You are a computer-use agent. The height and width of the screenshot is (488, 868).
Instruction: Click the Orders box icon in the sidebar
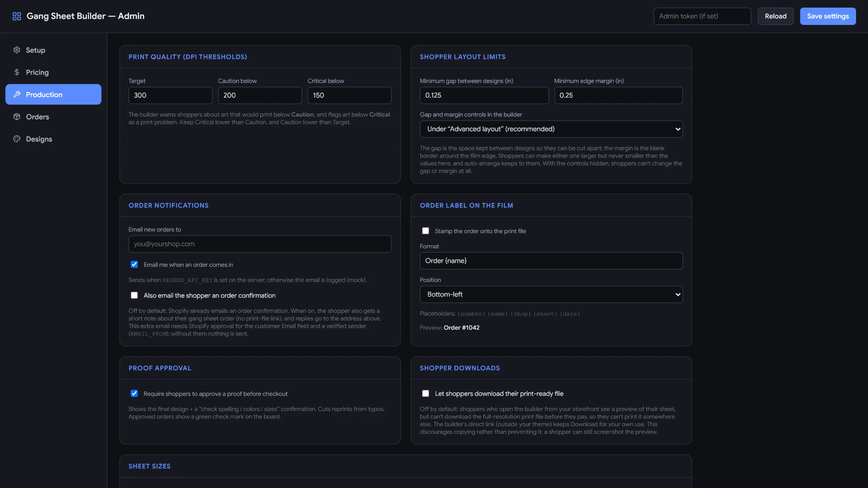point(17,117)
